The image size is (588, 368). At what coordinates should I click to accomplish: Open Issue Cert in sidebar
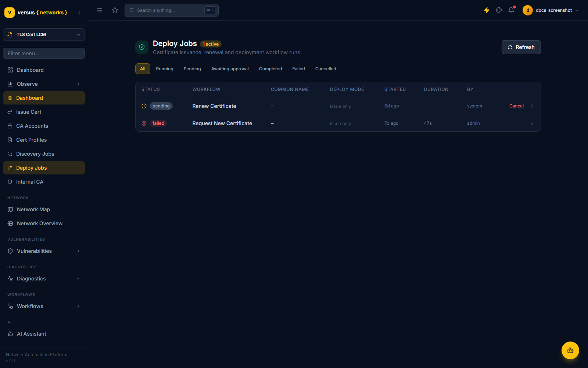click(44, 112)
